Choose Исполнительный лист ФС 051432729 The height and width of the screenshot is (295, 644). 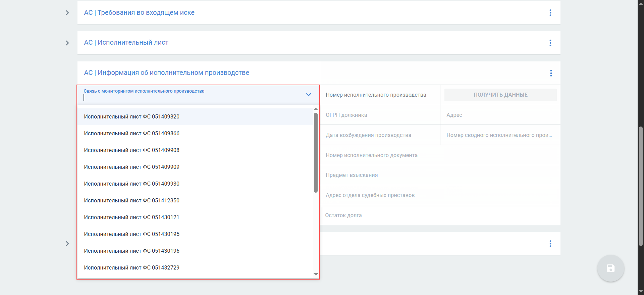(x=131, y=268)
